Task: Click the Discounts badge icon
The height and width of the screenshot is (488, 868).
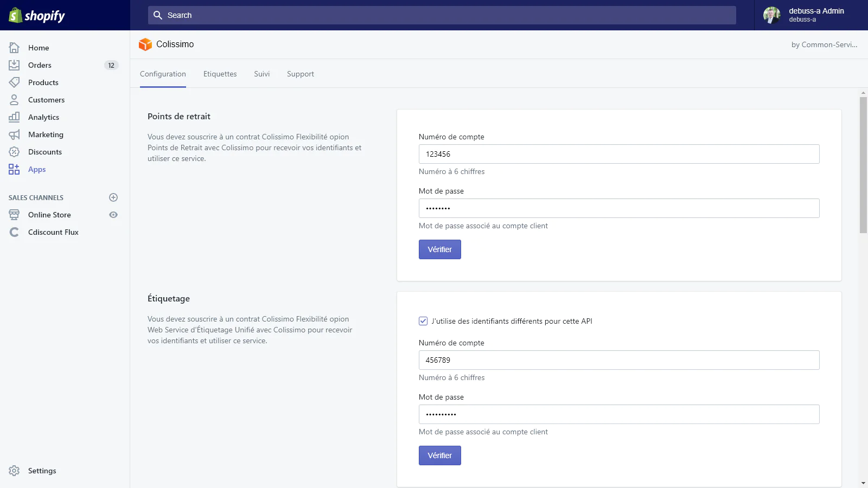Action: click(x=14, y=152)
